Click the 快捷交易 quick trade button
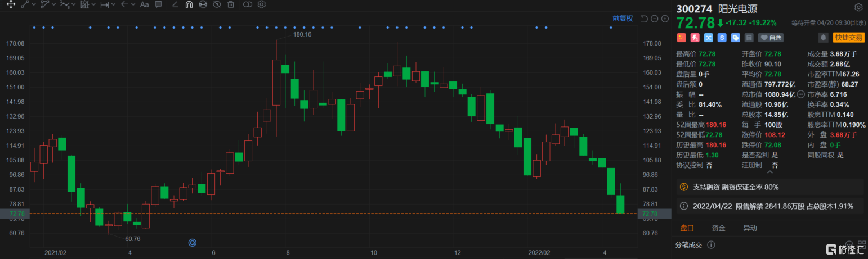The image size is (868, 259). 849,38
